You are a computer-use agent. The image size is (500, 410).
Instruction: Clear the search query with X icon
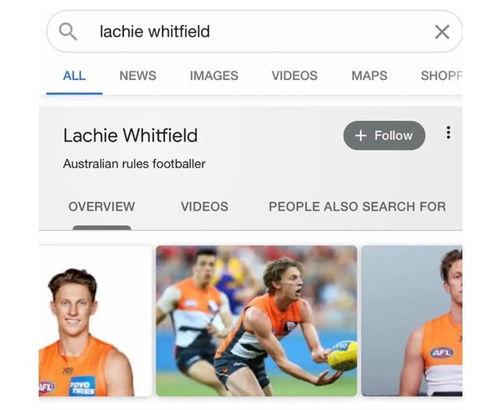(442, 32)
